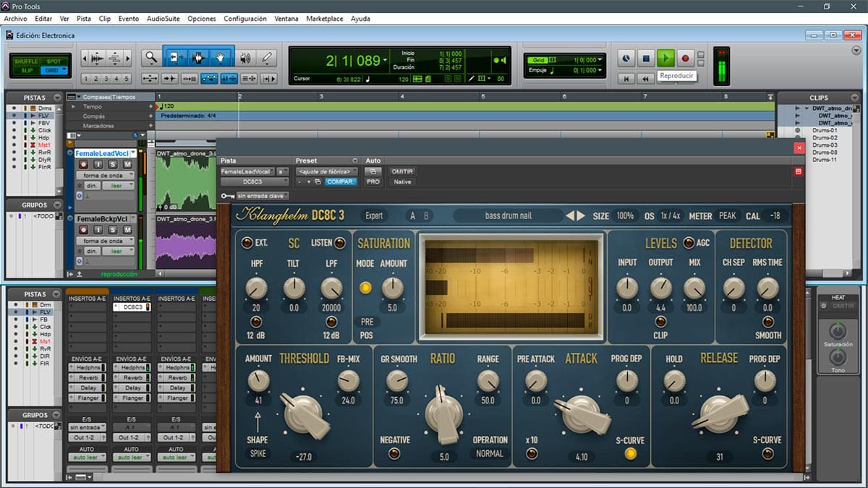Select the Trim tool
The width and height of the screenshot is (868, 488).
click(x=176, y=58)
